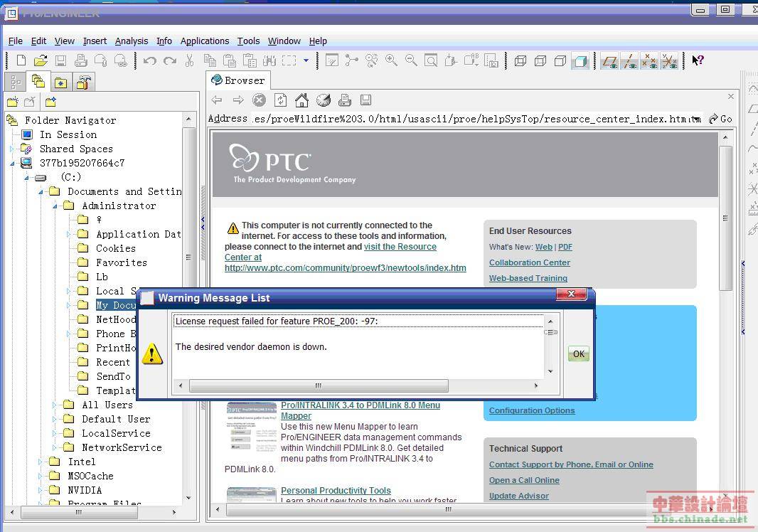The height and width of the screenshot is (532, 758).
Task: Click the View Manager icon
Action: [491, 60]
